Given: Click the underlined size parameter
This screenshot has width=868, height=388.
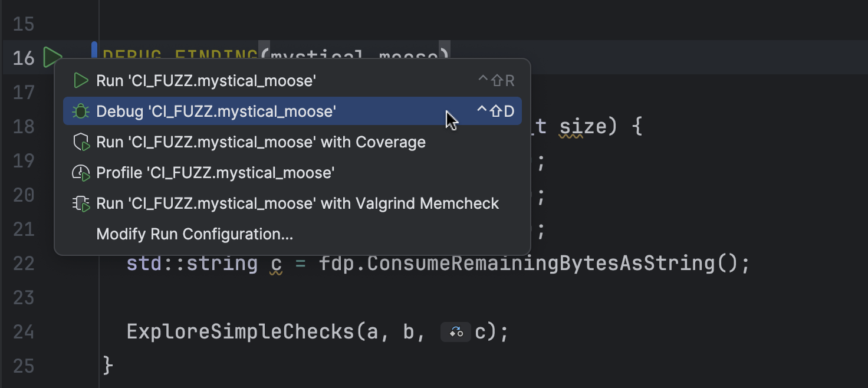Looking at the screenshot, I should pos(571,126).
